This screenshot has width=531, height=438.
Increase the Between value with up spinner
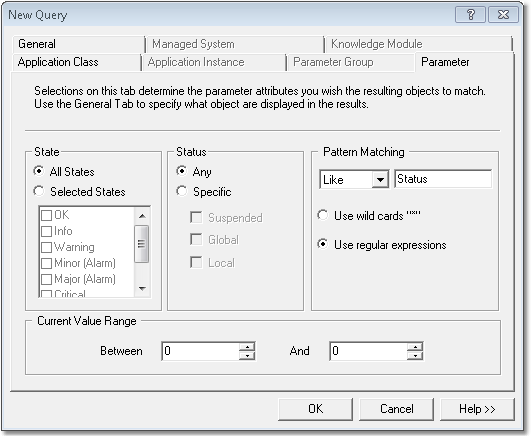247,347
